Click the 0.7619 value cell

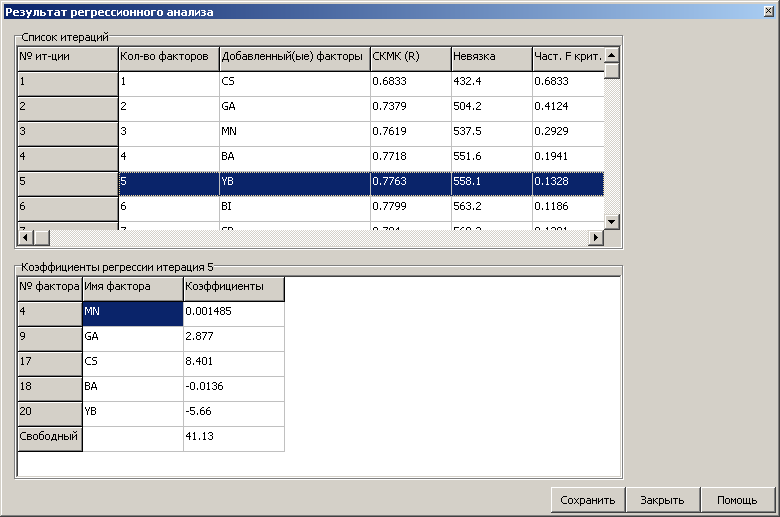point(411,134)
